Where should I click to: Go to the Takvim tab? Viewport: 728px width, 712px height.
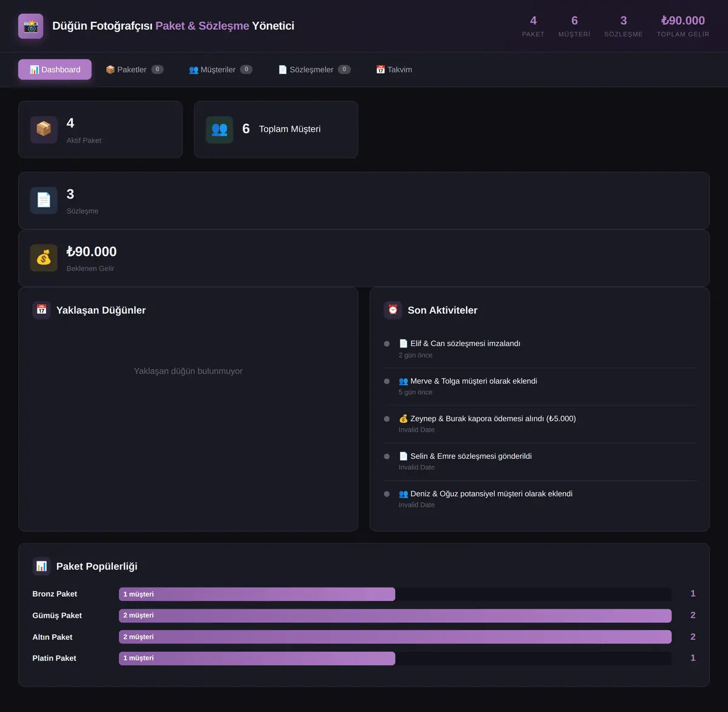[x=394, y=70]
